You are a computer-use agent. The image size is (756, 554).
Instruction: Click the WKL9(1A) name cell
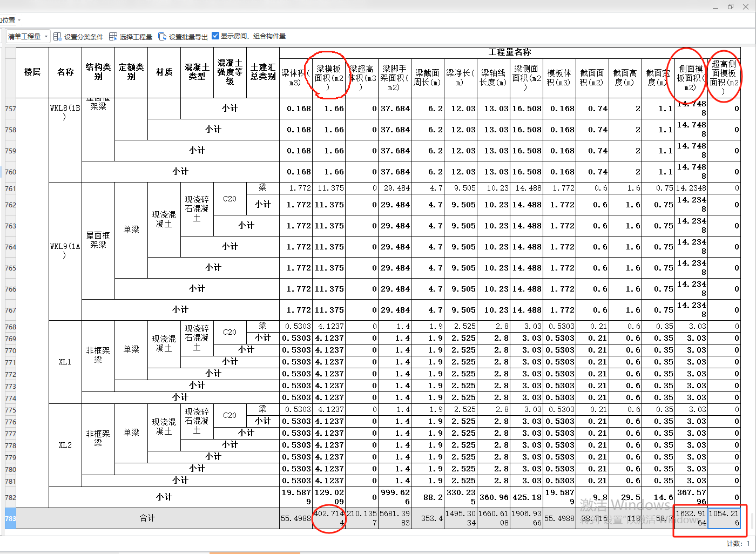65,251
